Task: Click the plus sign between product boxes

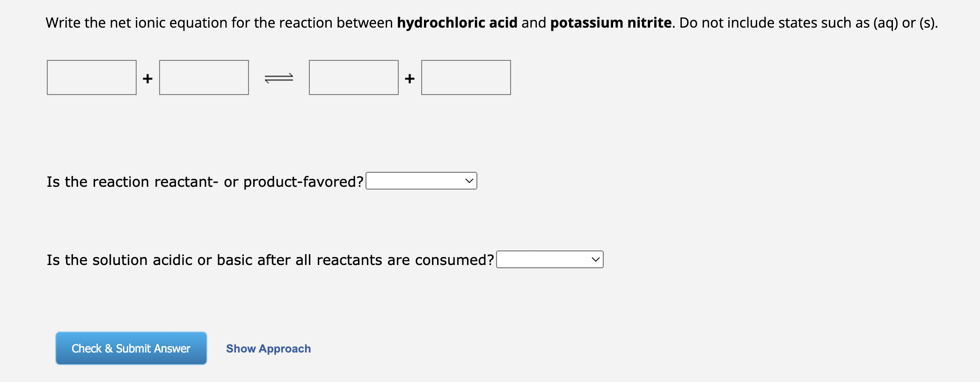Action: point(410,78)
